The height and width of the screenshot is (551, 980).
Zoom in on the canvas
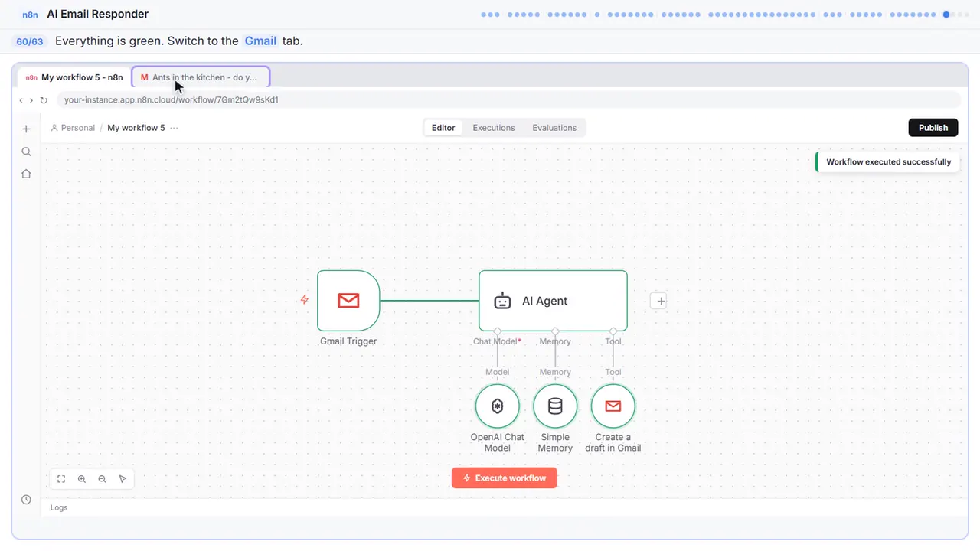click(x=82, y=479)
